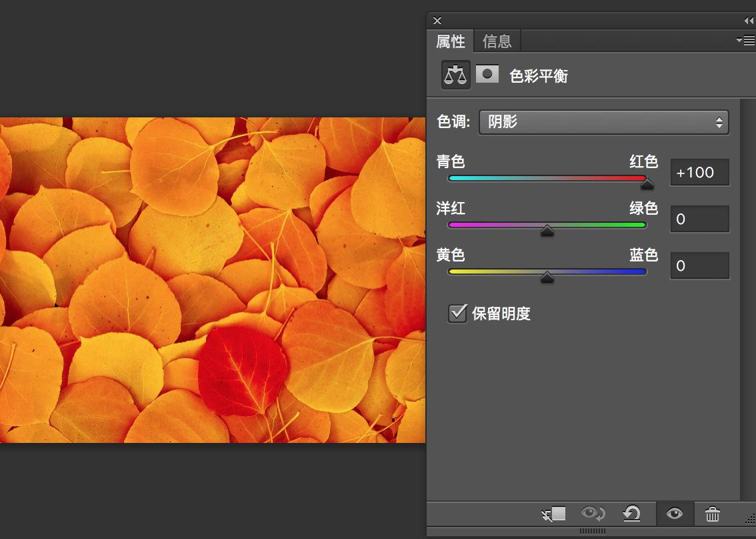Screen dimensions: 756x539
Task: Toggle the 保留明度 checkbox
Action: coord(457,313)
